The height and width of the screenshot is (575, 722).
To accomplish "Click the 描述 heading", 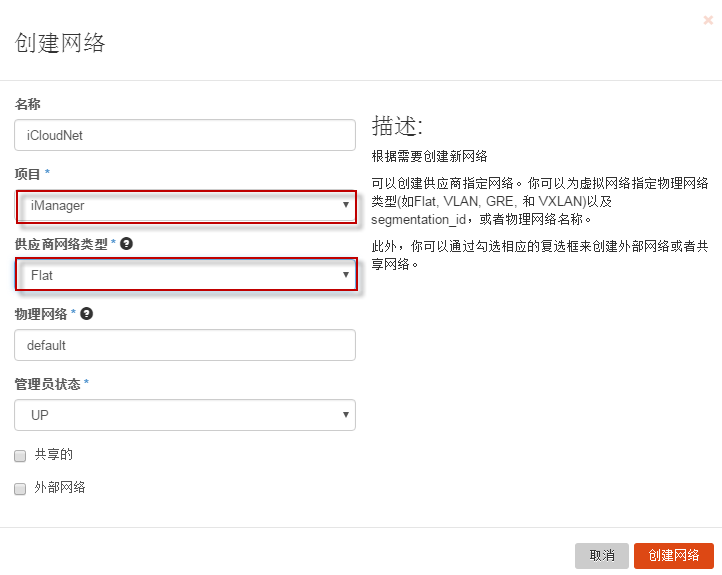I will (x=397, y=126).
